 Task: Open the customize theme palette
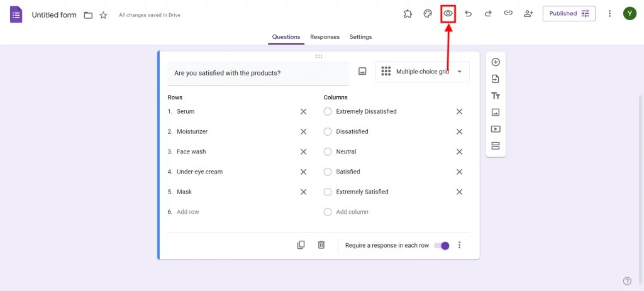click(428, 14)
